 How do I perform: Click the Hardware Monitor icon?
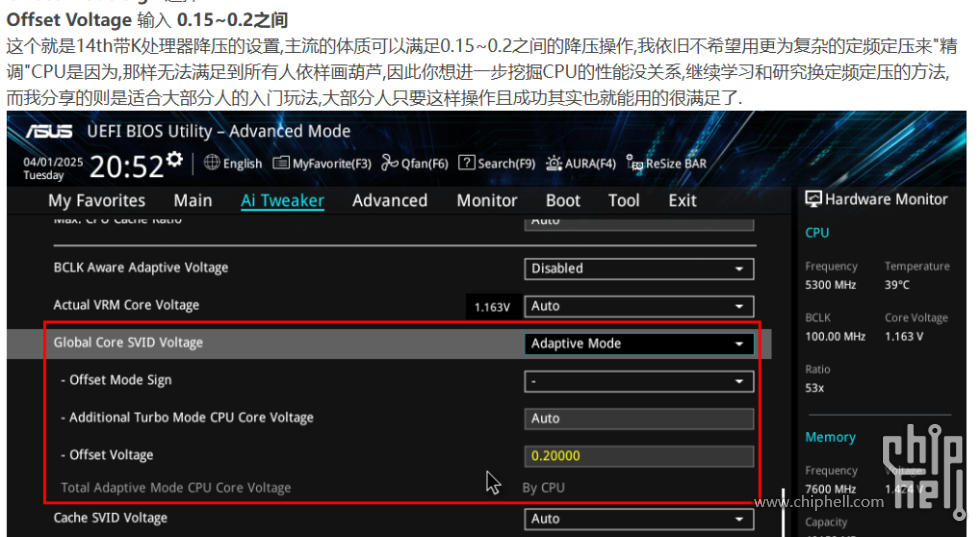tap(813, 199)
